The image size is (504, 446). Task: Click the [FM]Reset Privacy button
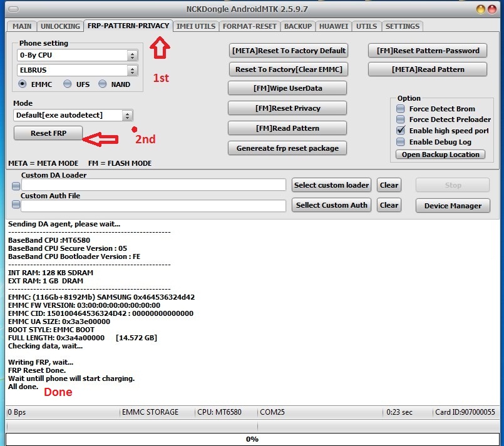[x=287, y=108]
